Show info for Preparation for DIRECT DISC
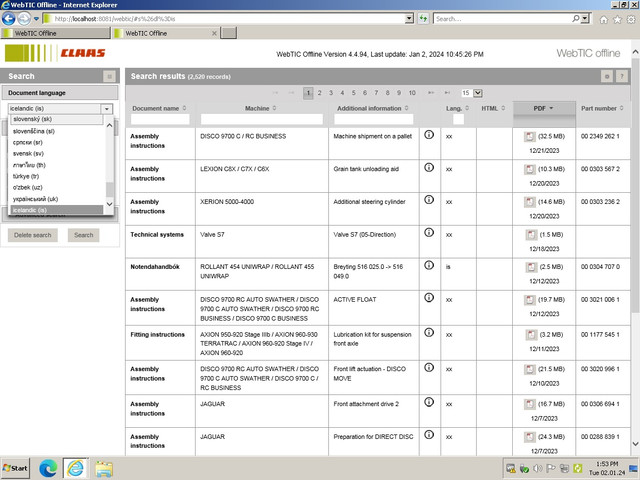 pyautogui.click(x=429, y=435)
